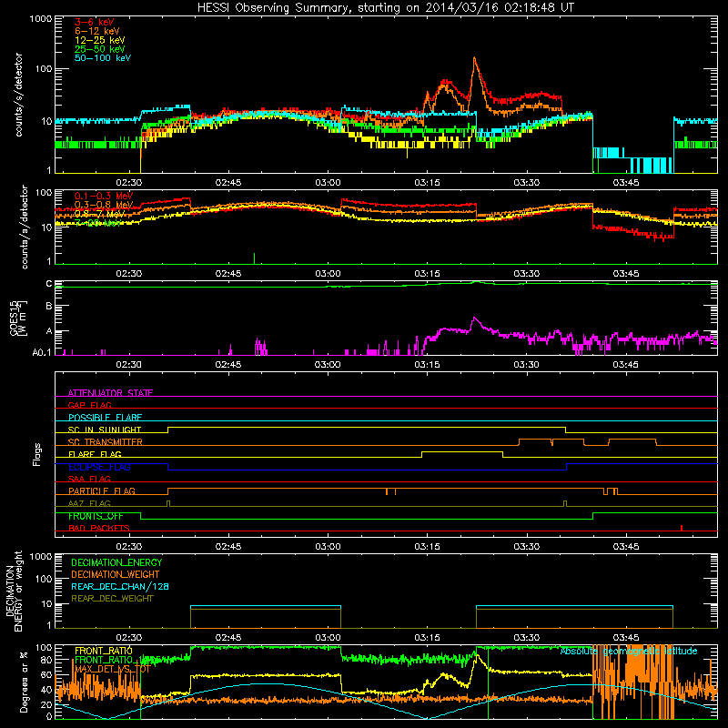
Task: Click the "0.3-0.8 MeV" legend entry
Action: click(104, 205)
